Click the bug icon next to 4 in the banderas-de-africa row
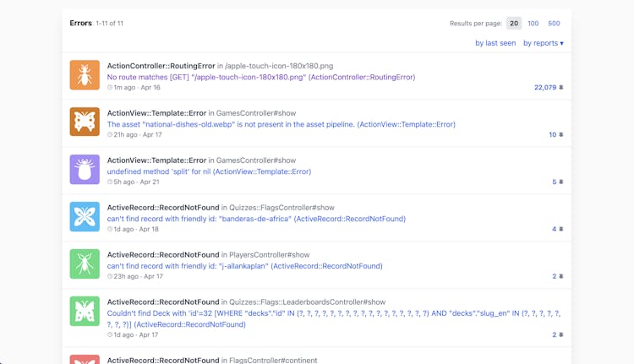The height and width of the screenshot is (364, 634). pos(560,229)
